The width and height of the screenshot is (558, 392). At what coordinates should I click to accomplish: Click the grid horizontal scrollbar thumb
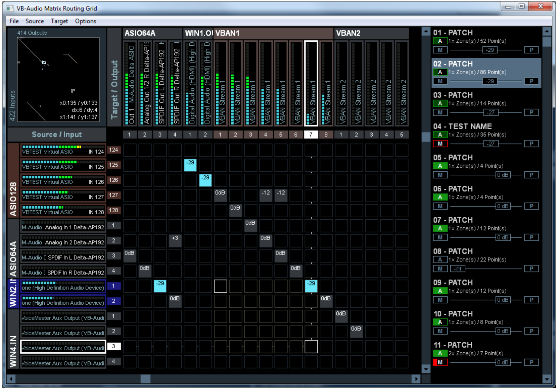coord(145,379)
